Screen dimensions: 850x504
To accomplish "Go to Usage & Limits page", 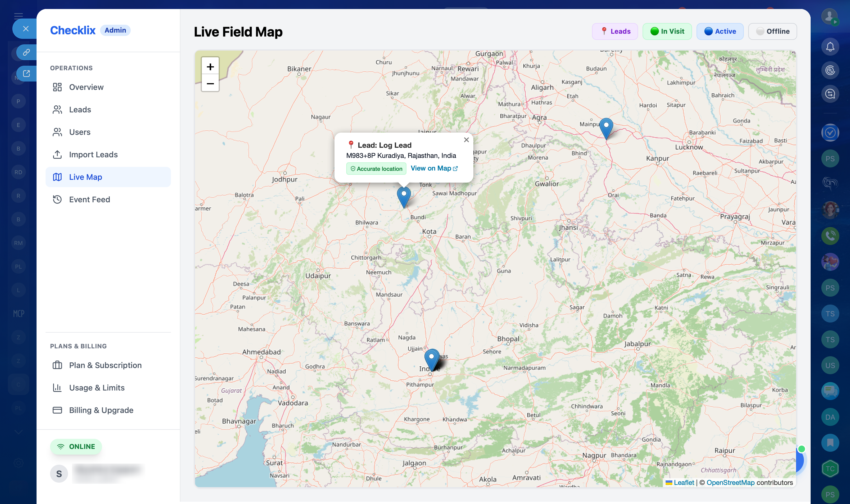I will 96,387.
